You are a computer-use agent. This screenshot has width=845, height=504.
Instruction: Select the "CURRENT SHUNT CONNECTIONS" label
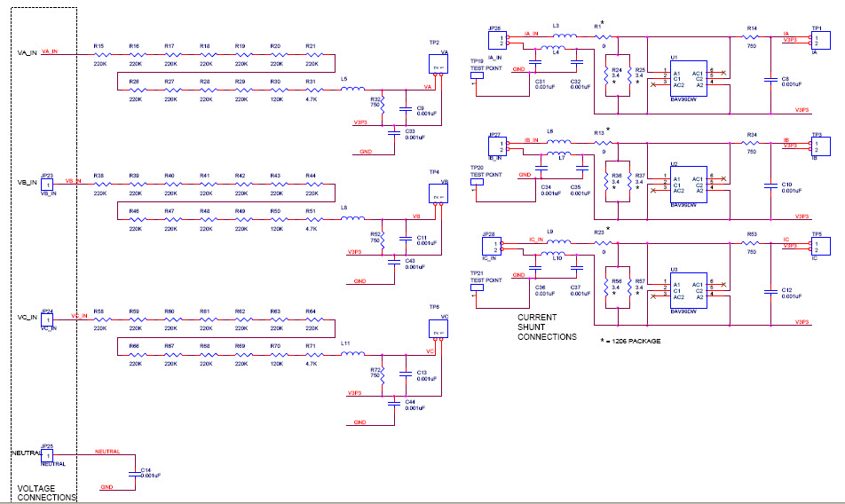(x=547, y=327)
